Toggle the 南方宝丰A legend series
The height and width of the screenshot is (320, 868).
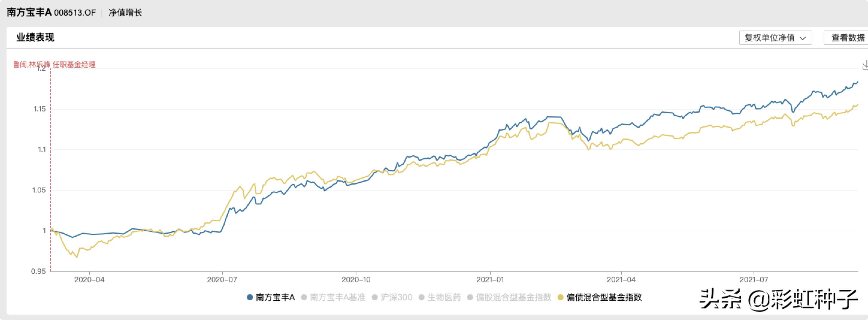(271, 297)
